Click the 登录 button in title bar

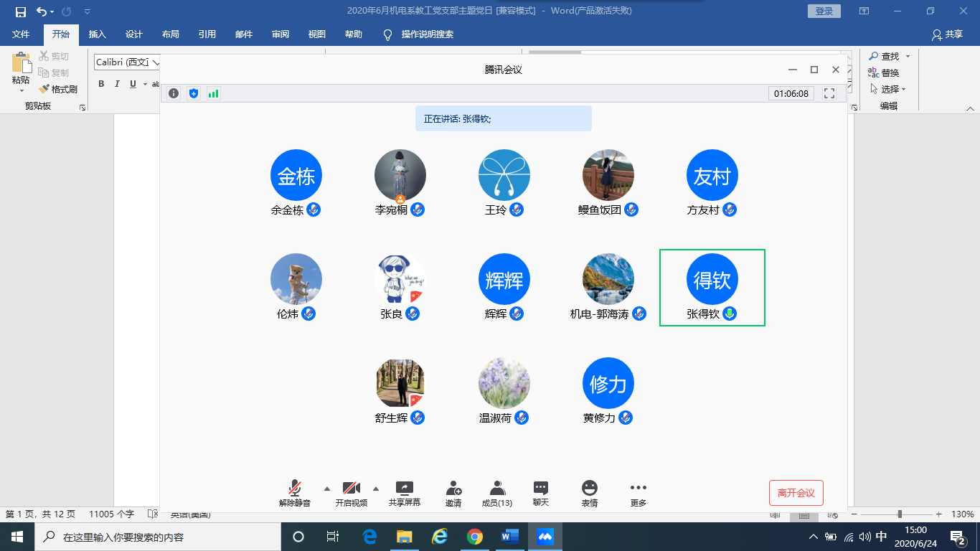824,11
